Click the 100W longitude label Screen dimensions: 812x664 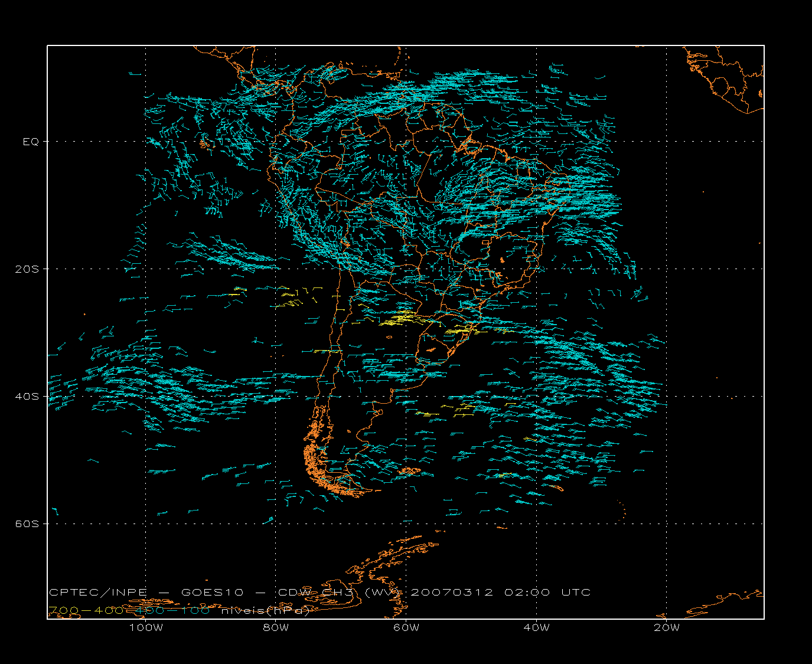point(146,627)
